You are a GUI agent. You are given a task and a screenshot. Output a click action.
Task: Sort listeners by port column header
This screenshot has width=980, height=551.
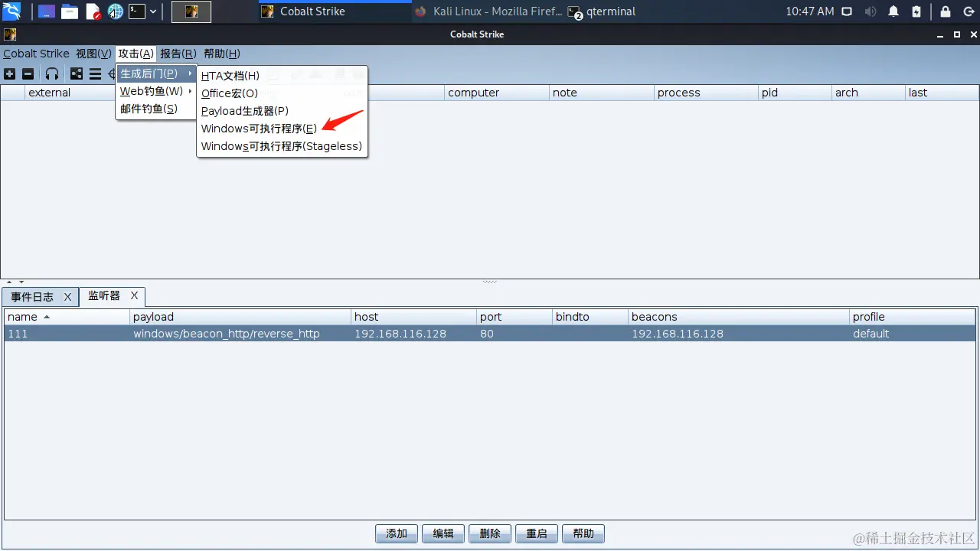(513, 317)
